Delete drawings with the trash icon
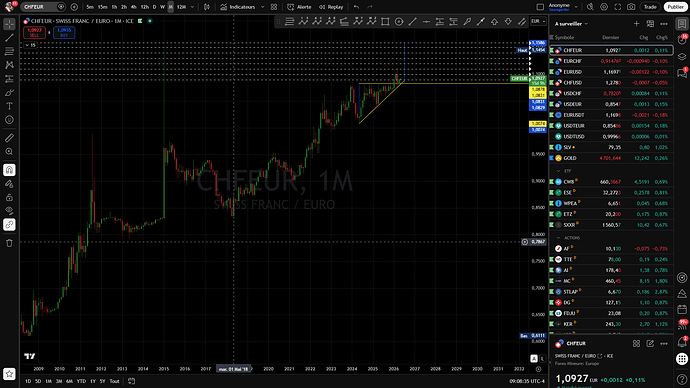690x388 pixels. (x=9, y=243)
